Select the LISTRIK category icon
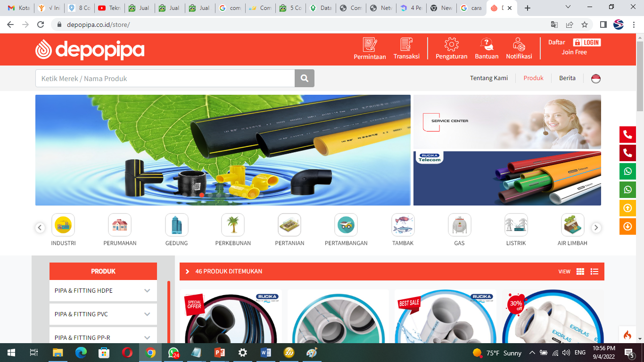This screenshot has height=362, width=644. (x=516, y=225)
